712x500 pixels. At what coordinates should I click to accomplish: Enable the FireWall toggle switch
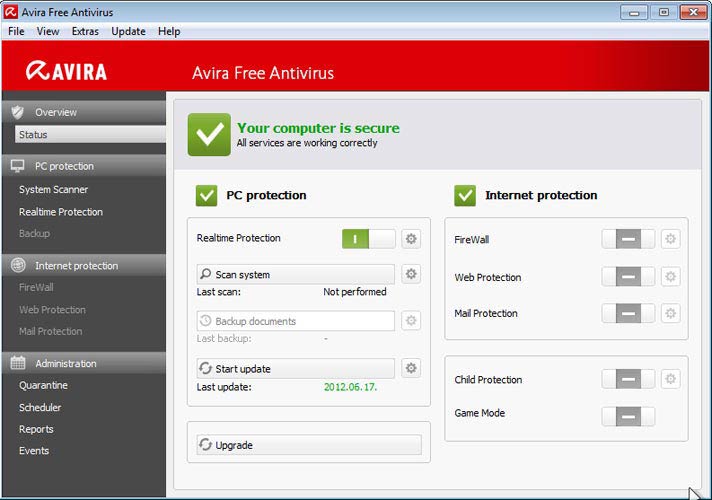(x=628, y=240)
